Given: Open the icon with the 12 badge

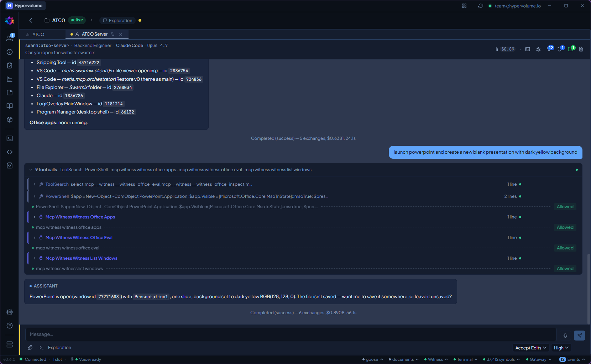Looking at the screenshot, I should (550, 49).
